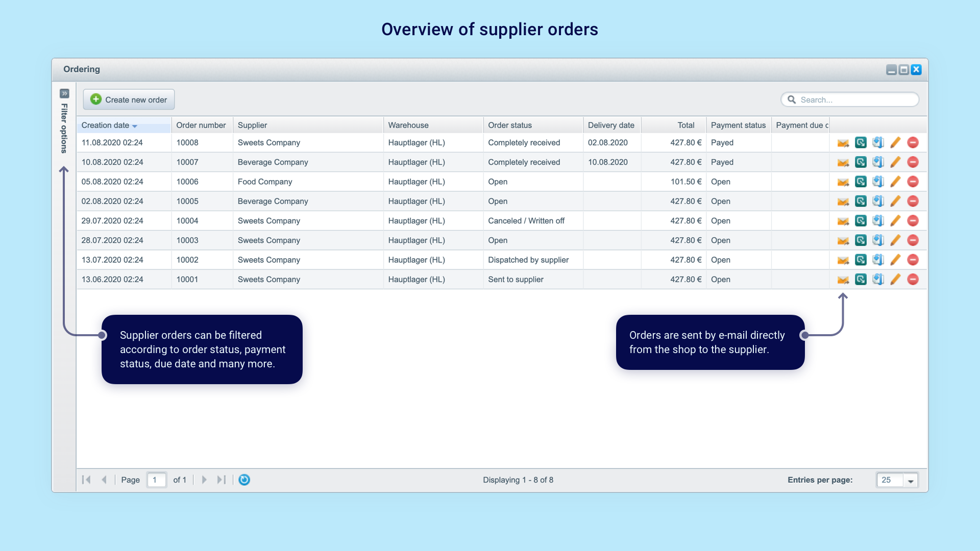This screenshot has height=551, width=980.
Task: Send order 10005 by e-mail
Action: point(843,202)
